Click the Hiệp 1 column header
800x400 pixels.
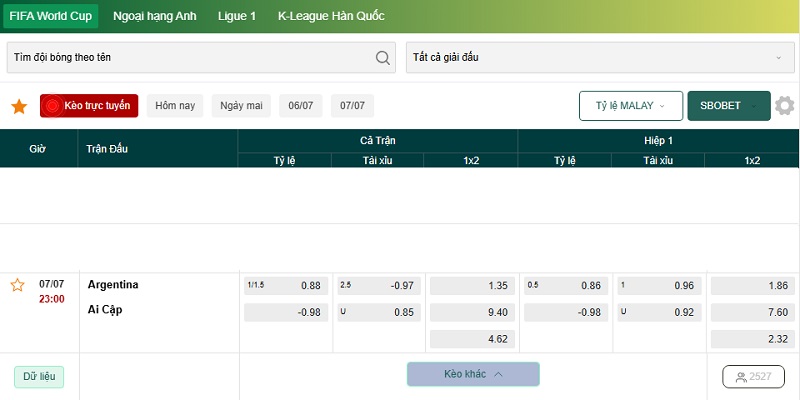tap(658, 141)
